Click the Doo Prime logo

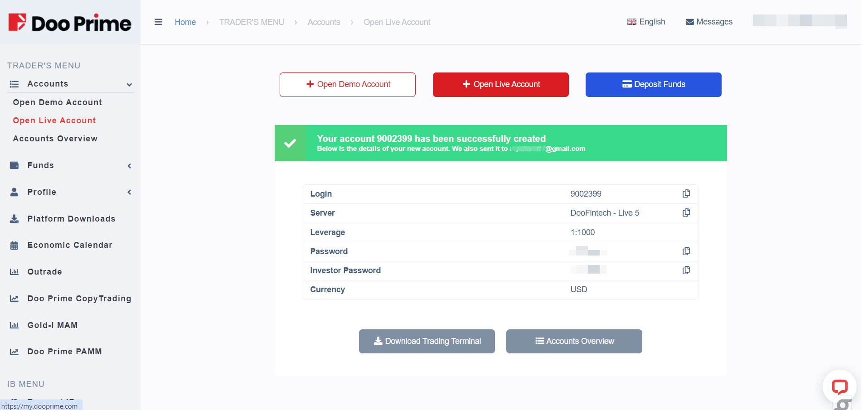(x=70, y=23)
